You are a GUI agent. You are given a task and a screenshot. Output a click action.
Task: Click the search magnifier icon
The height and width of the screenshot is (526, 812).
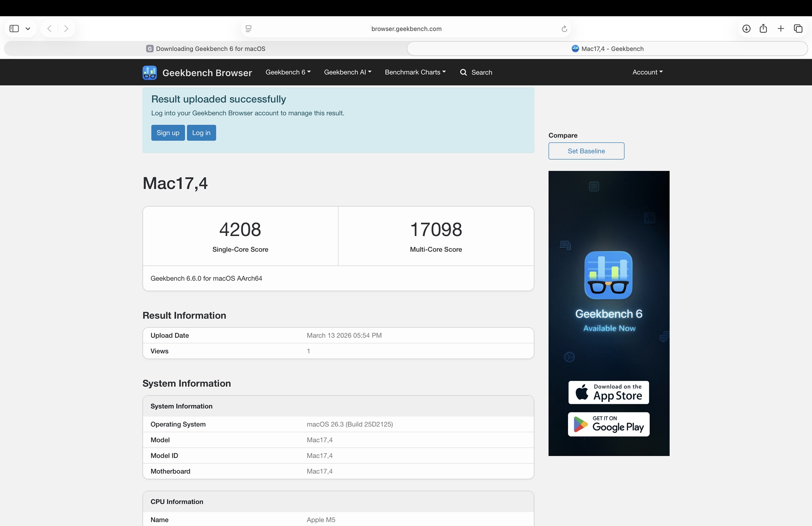pos(463,72)
